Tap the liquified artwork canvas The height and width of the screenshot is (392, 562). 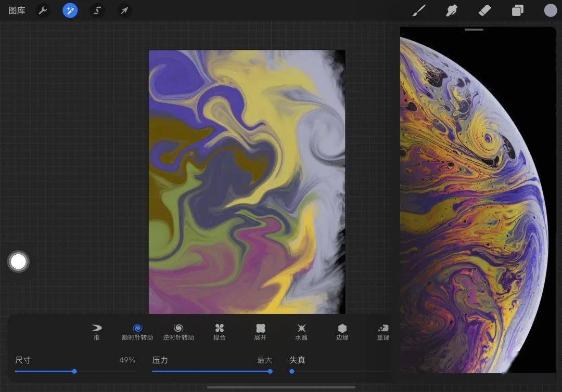click(x=247, y=182)
